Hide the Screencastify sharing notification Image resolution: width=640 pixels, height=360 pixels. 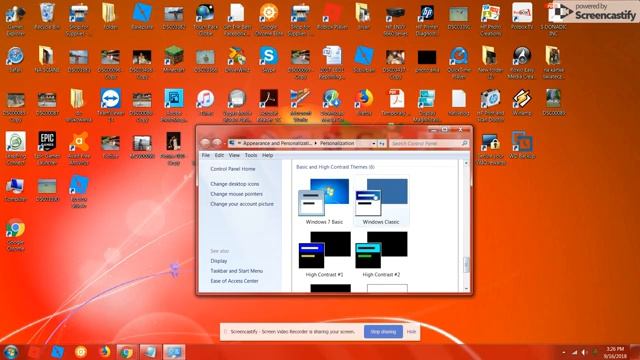[411, 332]
